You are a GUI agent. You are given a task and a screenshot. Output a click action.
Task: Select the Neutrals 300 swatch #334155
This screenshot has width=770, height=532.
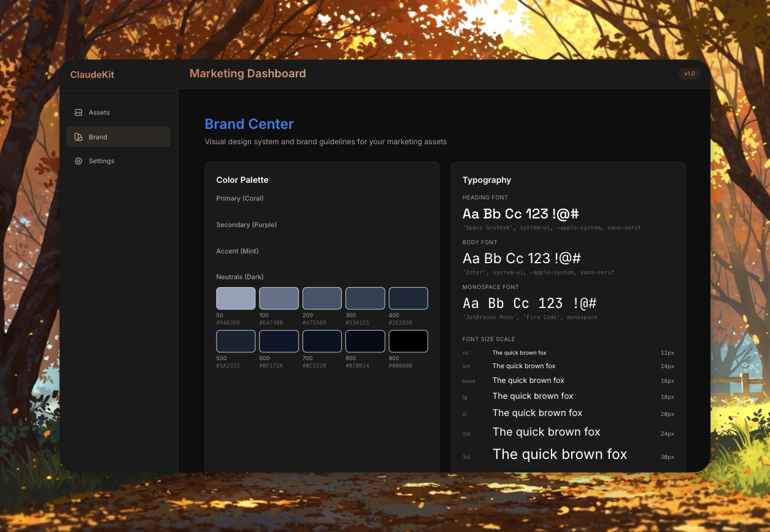pyautogui.click(x=365, y=298)
